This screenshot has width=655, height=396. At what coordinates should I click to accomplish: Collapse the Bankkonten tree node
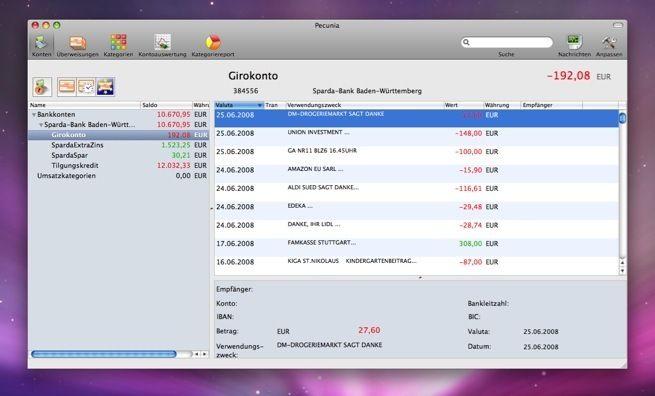[34, 114]
